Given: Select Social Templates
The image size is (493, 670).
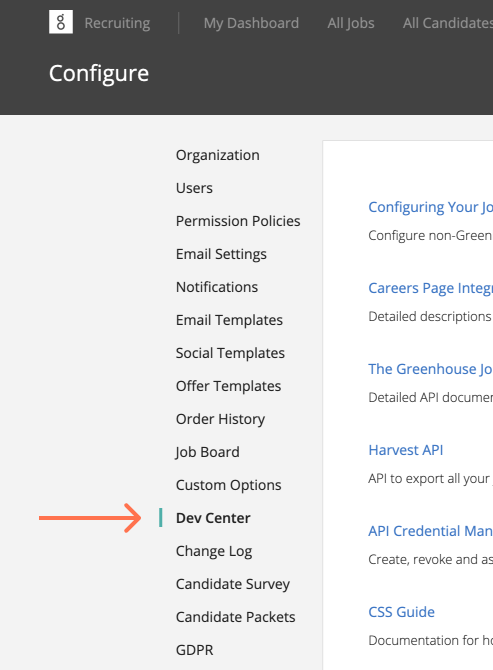Looking at the screenshot, I should (230, 353).
